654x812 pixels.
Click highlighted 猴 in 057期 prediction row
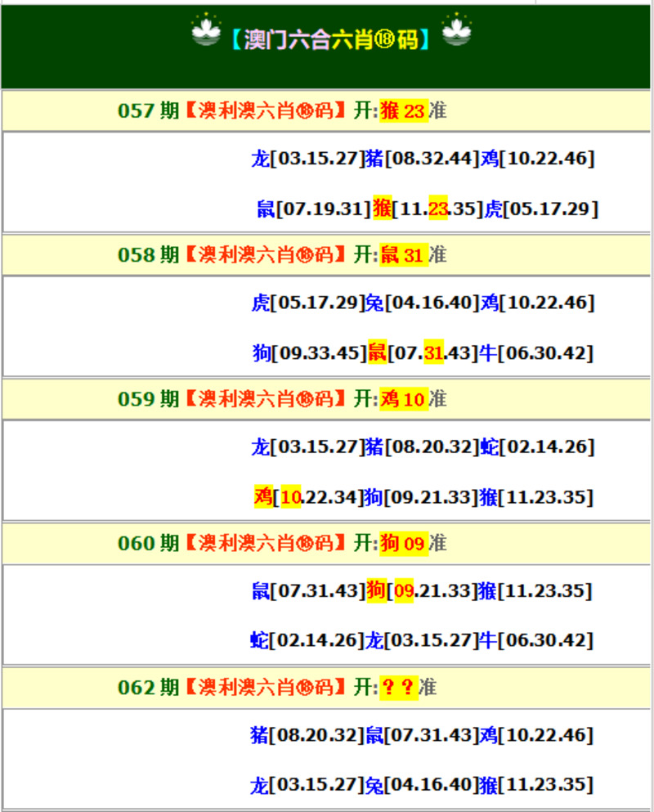pyautogui.click(x=382, y=209)
